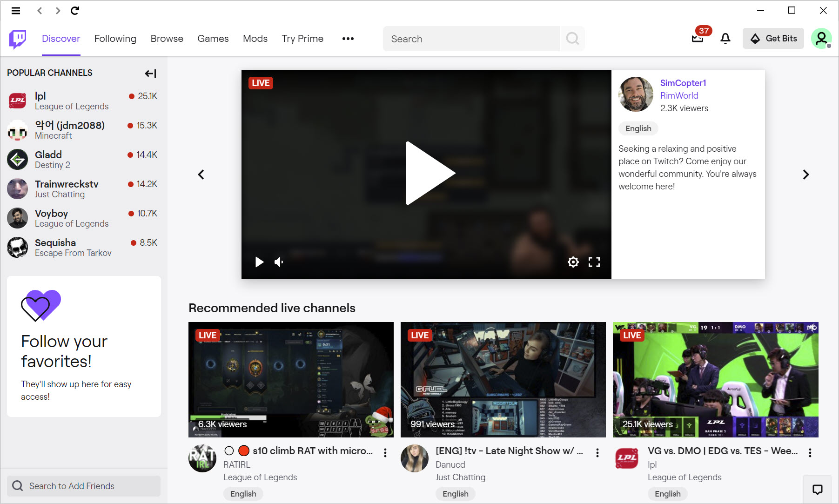Image resolution: width=839 pixels, height=504 pixels.
Task: Open options menu for RATIRL stream card
Action: pos(385,452)
